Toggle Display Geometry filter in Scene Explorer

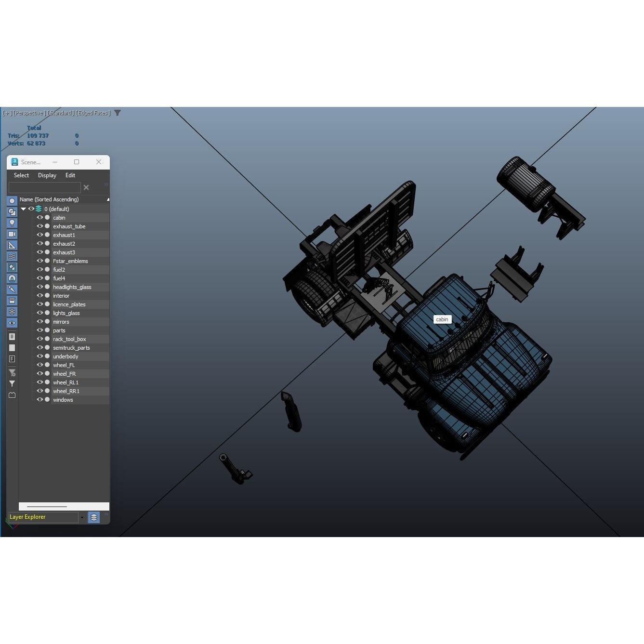pos(12,200)
